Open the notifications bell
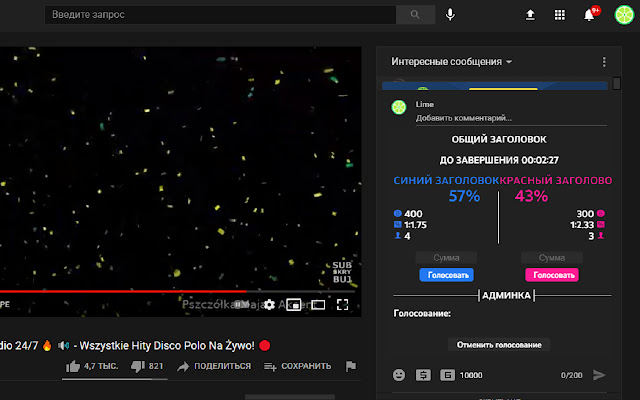Viewport: 640px width, 400px height. [589, 15]
